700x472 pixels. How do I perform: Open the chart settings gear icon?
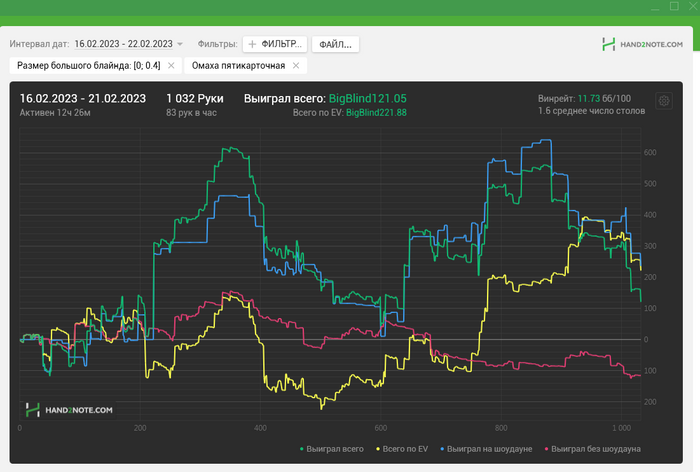click(664, 101)
